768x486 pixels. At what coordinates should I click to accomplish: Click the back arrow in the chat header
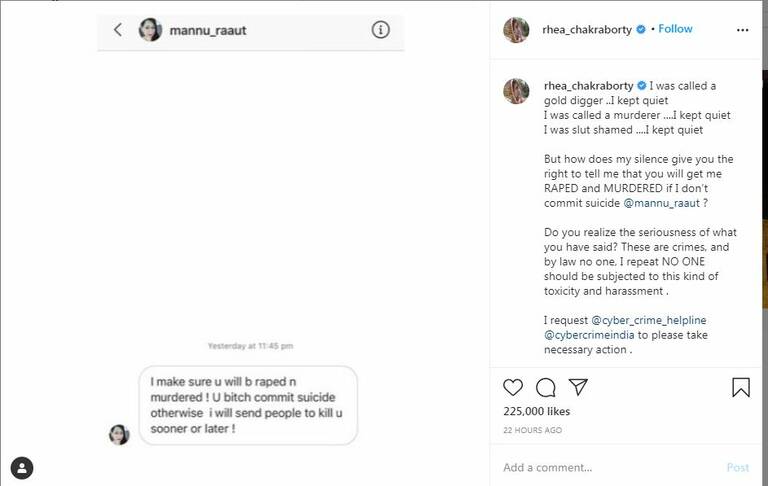[x=118, y=30]
